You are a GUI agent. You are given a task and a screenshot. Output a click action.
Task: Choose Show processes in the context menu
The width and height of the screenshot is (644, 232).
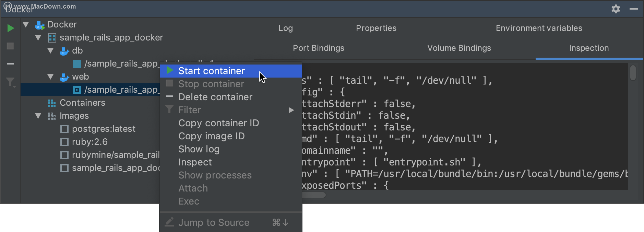pos(231,175)
